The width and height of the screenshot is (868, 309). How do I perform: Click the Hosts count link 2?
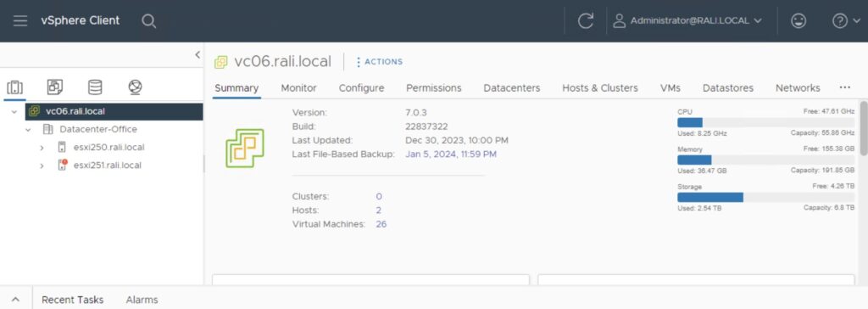tap(379, 211)
